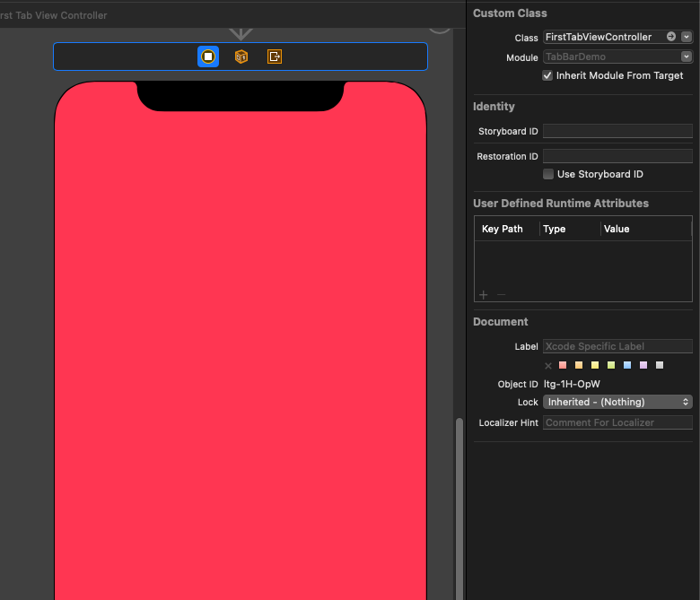Choose the blue label color swatch

tap(627, 365)
